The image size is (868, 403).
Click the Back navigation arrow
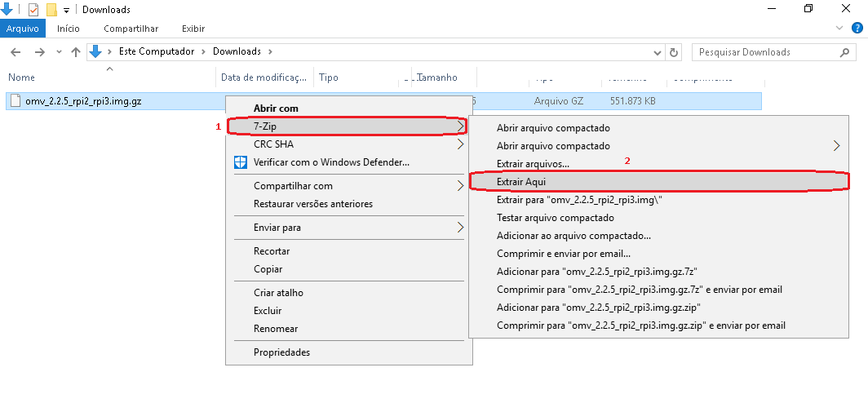click(x=15, y=52)
